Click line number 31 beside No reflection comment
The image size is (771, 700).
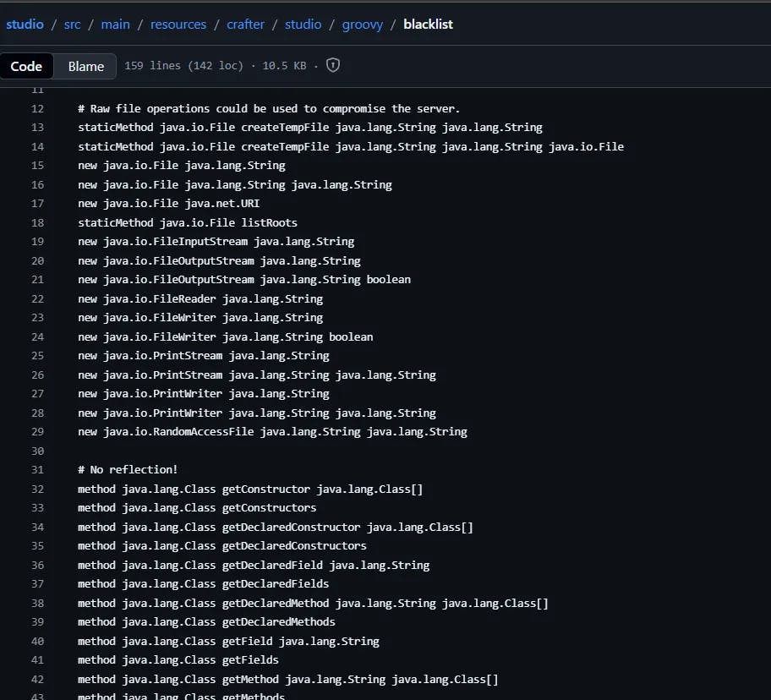coord(37,470)
